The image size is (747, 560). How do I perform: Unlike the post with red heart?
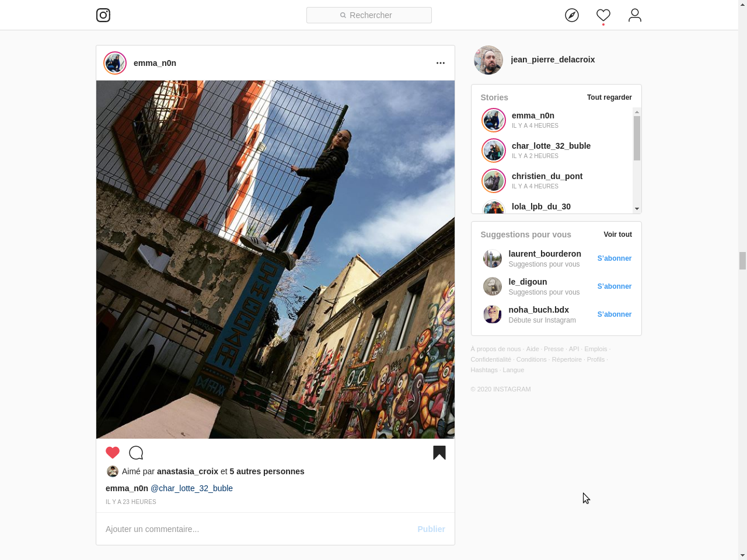click(113, 453)
